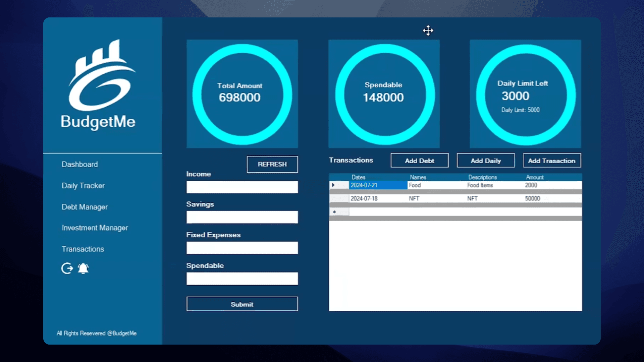
Task: Submit the budget form
Action: 242,304
